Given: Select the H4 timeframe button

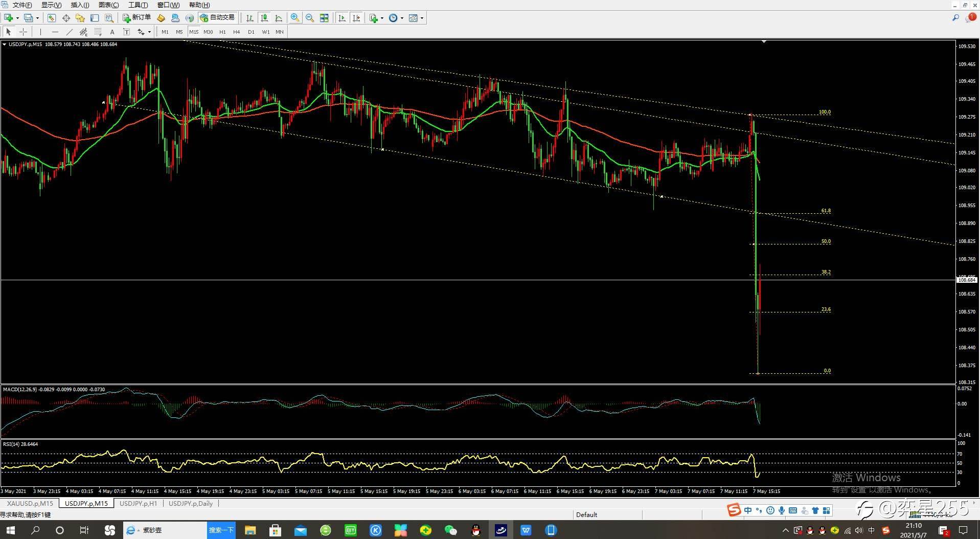Looking at the screenshot, I should point(236,32).
